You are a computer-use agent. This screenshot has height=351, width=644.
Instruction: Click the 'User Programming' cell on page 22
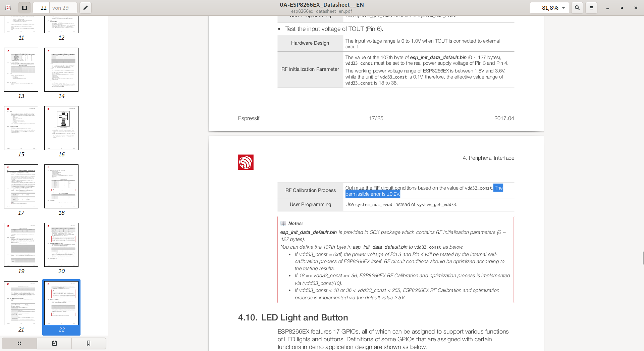[310, 204]
